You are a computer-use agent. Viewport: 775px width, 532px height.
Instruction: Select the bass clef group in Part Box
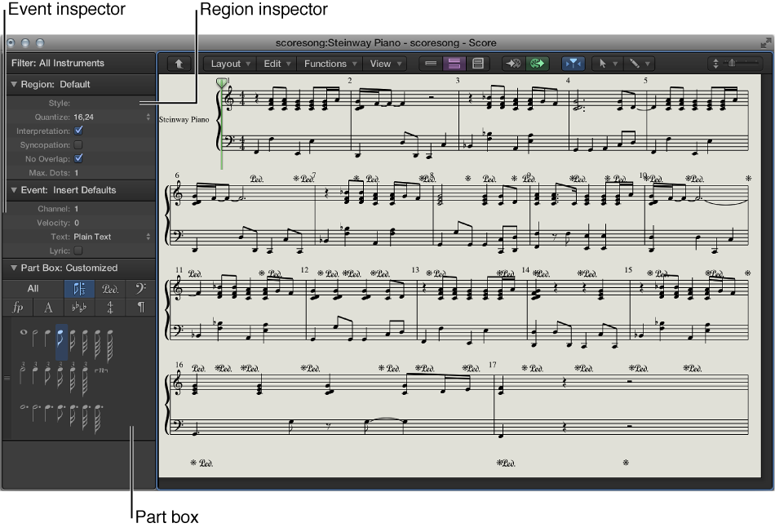[x=139, y=288]
